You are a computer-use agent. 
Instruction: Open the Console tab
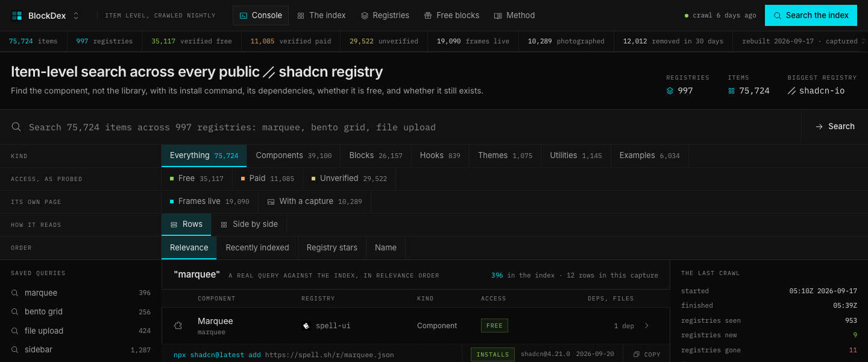pos(260,16)
